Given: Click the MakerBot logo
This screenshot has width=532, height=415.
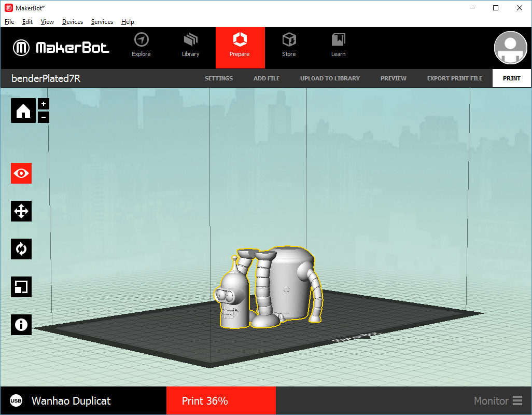Looking at the screenshot, I should click(x=61, y=48).
